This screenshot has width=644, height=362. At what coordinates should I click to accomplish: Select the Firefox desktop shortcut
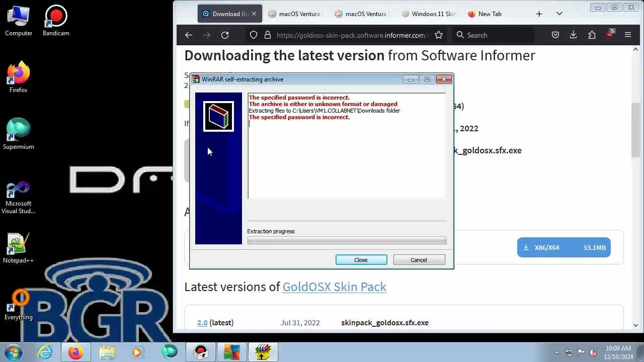pyautogui.click(x=19, y=77)
